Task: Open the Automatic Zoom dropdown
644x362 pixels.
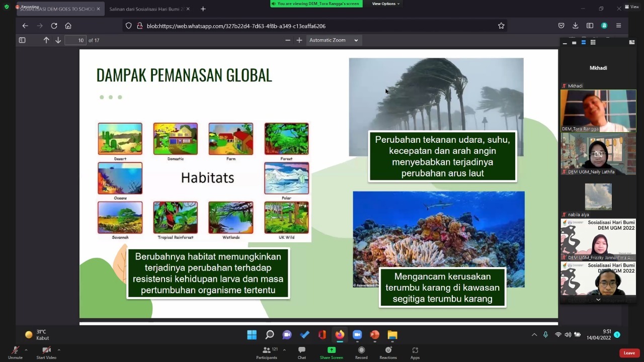Action: pos(334,40)
